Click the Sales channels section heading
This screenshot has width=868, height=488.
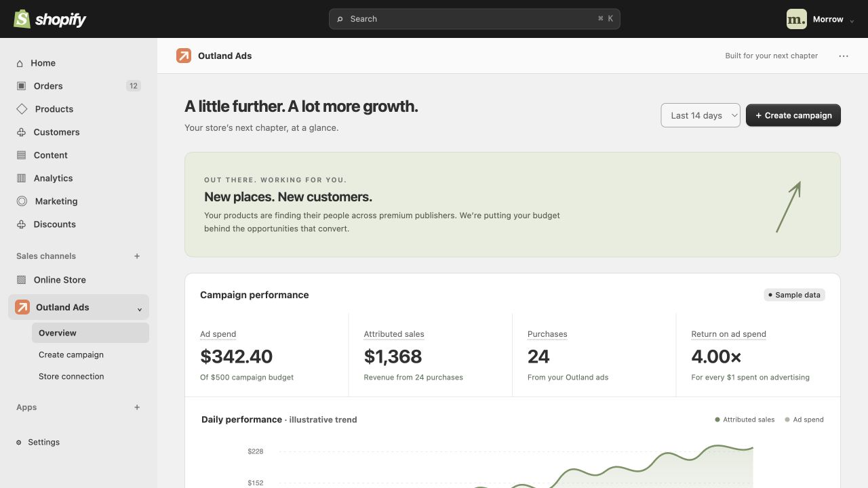pos(46,256)
